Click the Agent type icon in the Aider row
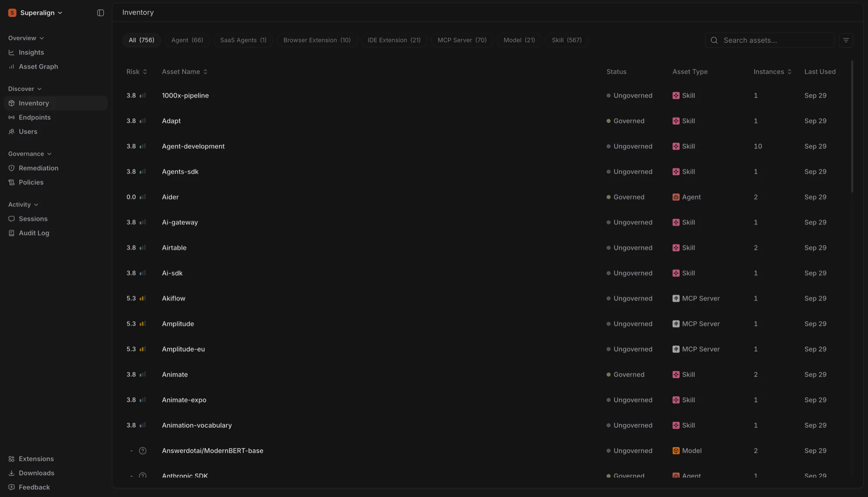This screenshot has width=868, height=497. click(x=676, y=197)
